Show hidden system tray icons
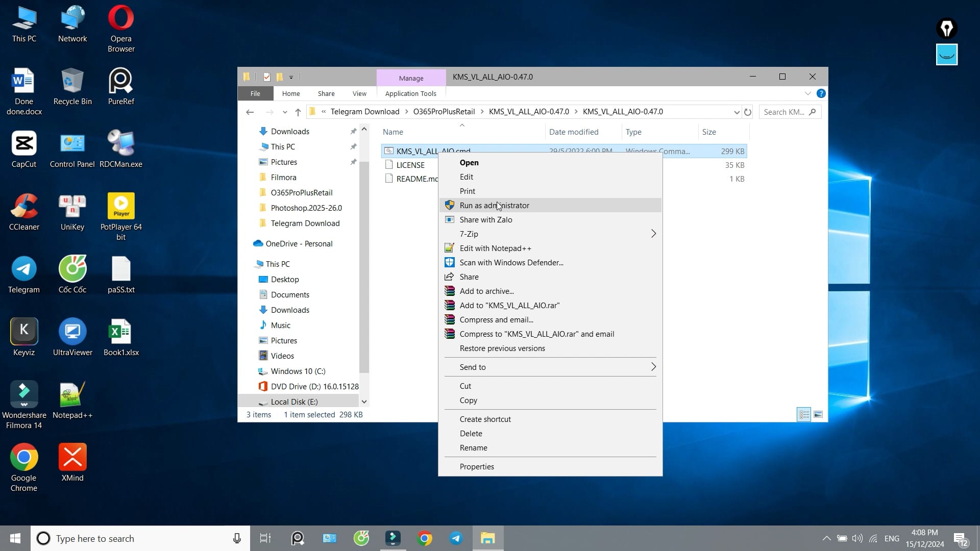This screenshot has width=980, height=551. [826, 538]
